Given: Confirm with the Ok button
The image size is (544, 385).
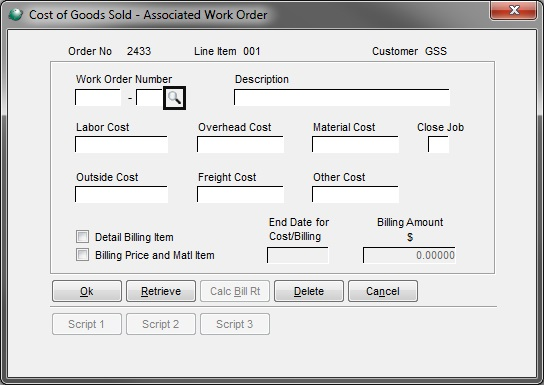Looking at the screenshot, I should coord(87,291).
